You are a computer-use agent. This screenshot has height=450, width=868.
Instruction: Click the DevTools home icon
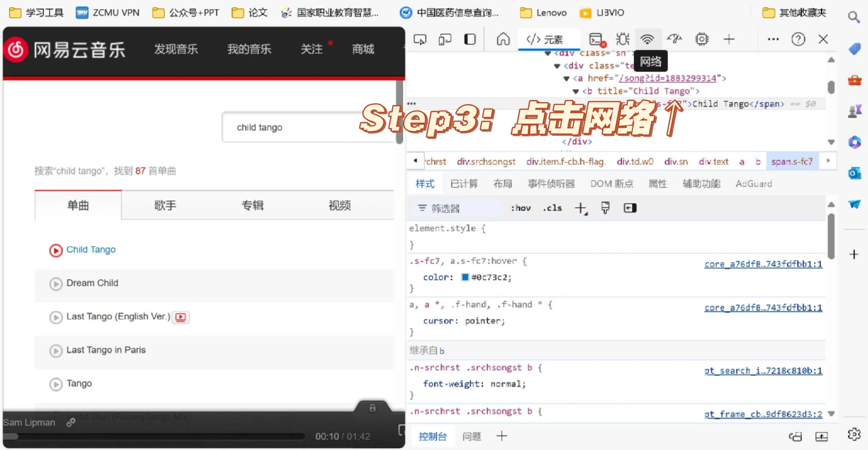pos(503,39)
